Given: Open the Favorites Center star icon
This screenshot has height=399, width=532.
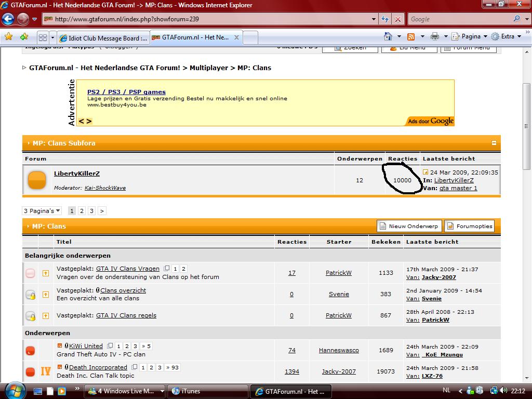Looking at the screenshot, I should pos(8,37).
